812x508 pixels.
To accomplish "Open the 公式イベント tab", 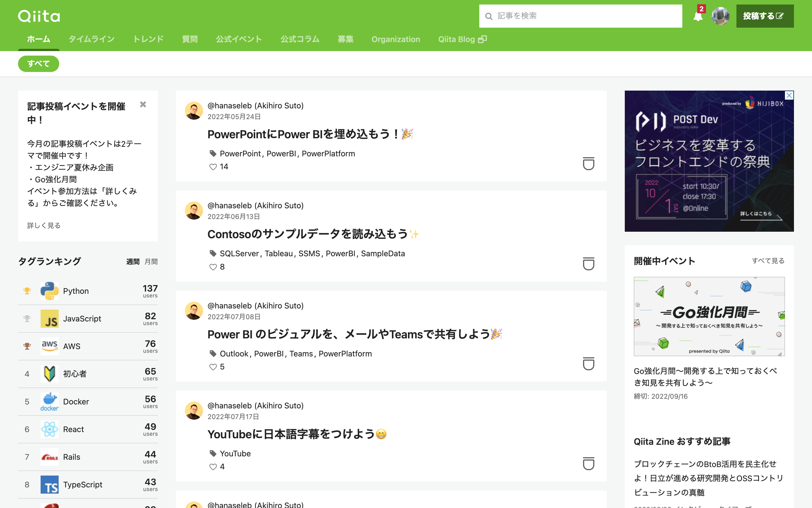I will pyautogui.click(x=239, y=39).
